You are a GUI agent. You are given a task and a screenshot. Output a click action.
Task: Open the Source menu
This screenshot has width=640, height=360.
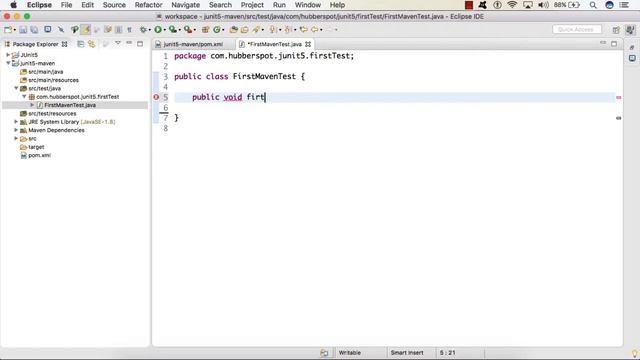pos(114,5)
